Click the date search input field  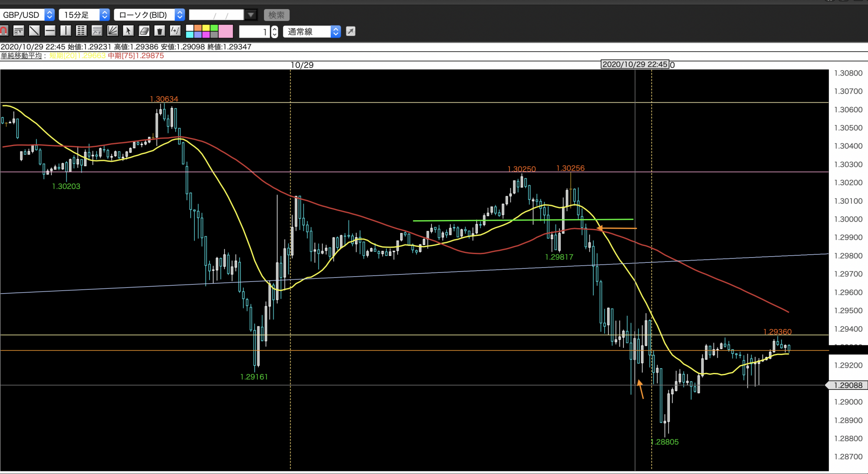(216, 15)
